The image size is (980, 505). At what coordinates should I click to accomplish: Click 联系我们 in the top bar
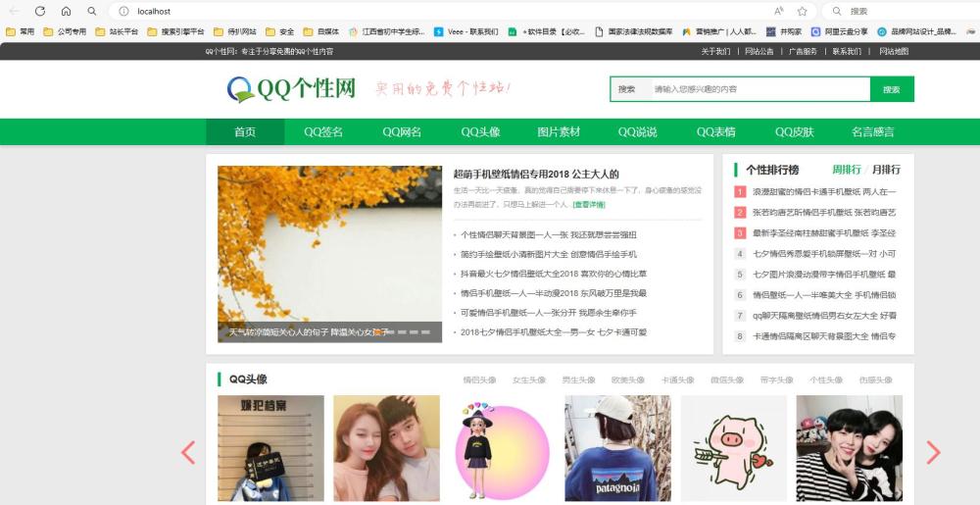[847, 51]
